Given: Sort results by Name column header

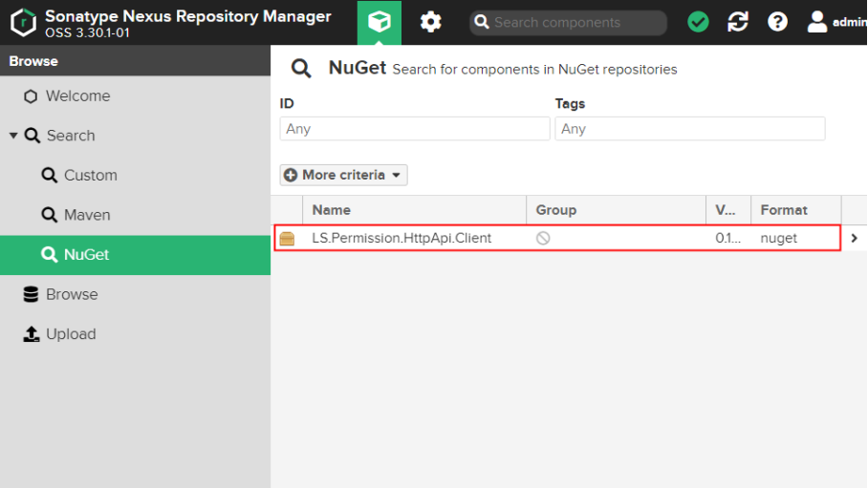Looking at the screenshot, I should tap(414, 210).
